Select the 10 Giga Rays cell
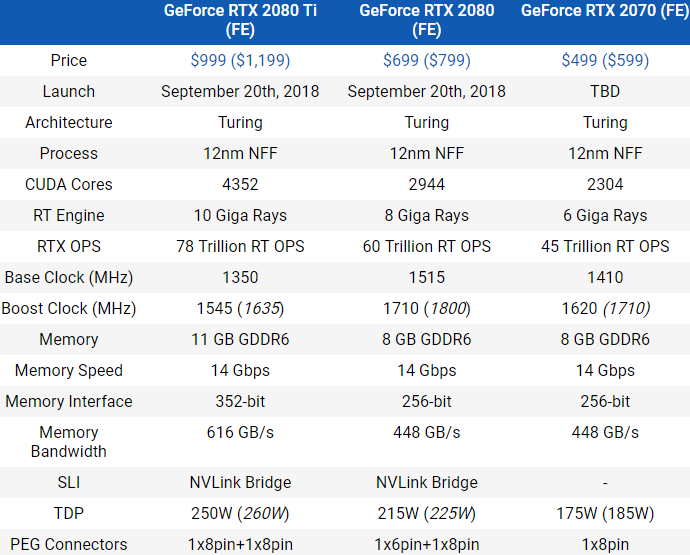Viewport: 690px width, 555px height. tap(240, 215)
